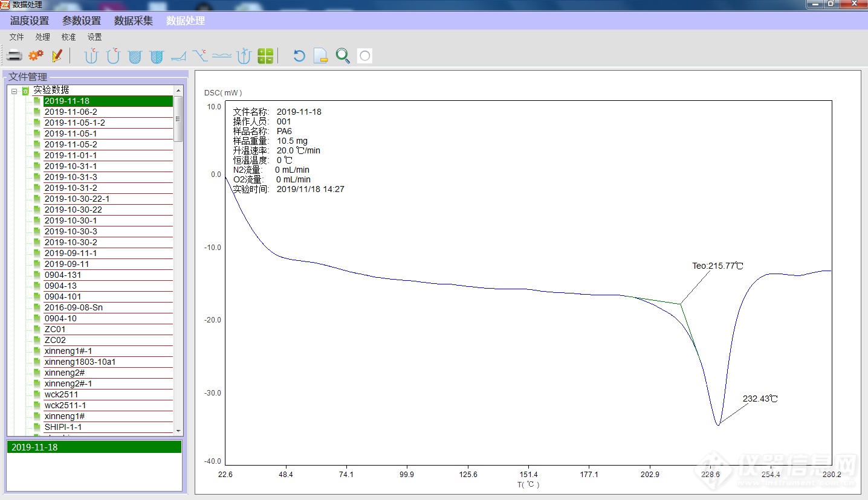
Task: Select file wck2511
Action: point(108,394)
